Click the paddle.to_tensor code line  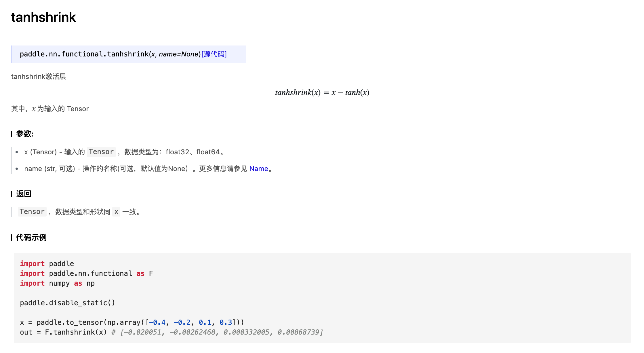click(132, 322)
